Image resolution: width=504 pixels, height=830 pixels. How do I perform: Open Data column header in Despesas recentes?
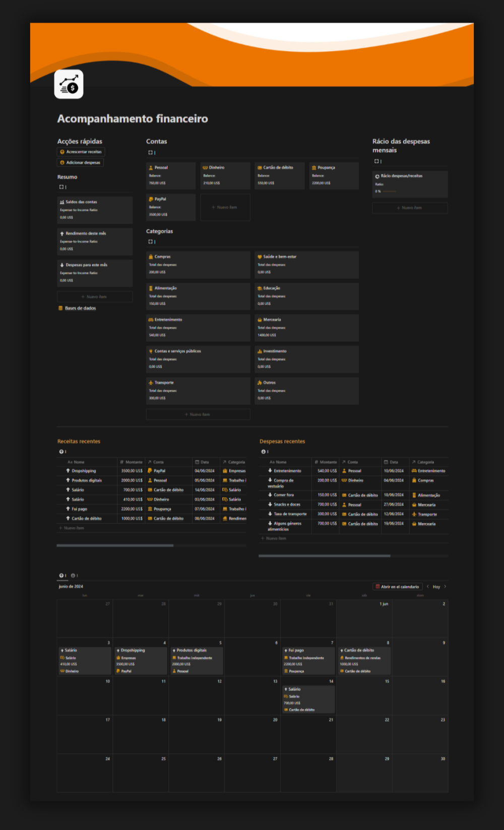tap(395, 462)
